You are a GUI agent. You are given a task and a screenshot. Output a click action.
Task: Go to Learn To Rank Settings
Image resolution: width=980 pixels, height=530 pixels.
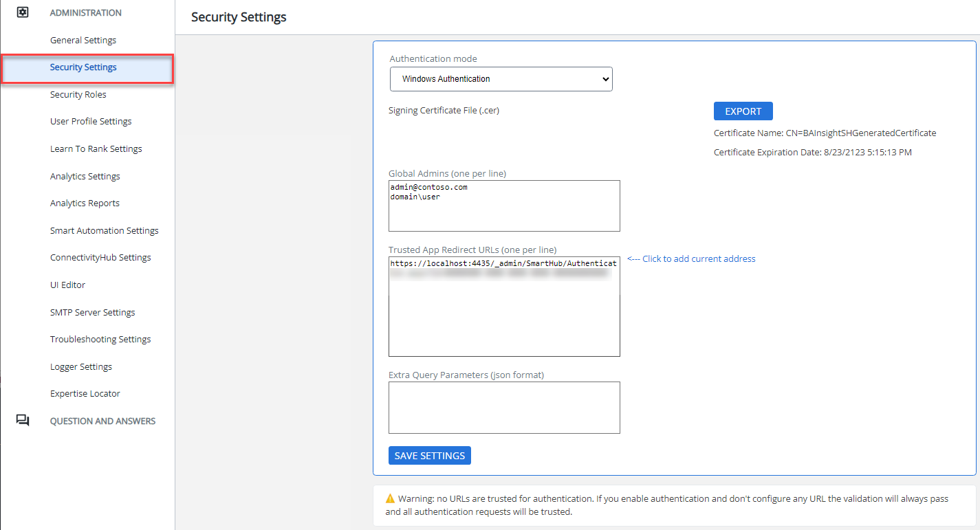[x=96, y=148]
